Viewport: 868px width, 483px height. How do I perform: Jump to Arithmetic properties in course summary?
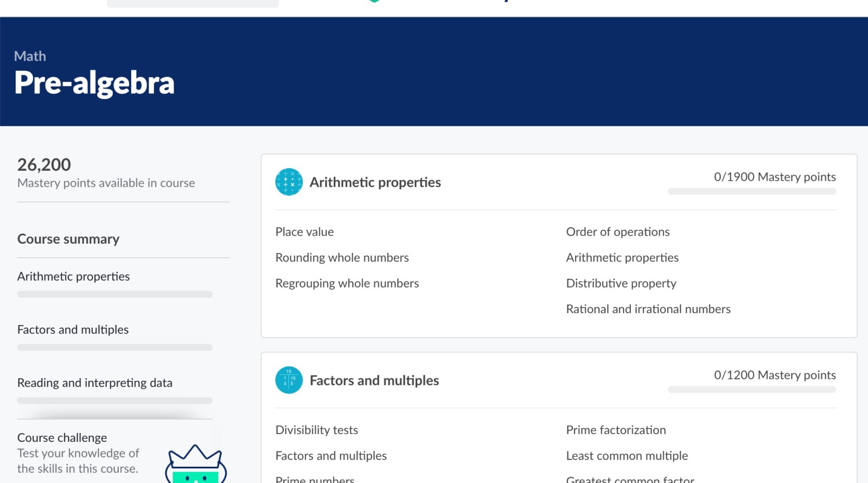click(73, 277)
